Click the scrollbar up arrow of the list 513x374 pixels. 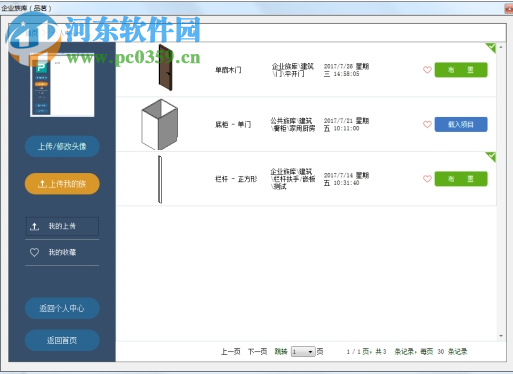coord(501,48)
